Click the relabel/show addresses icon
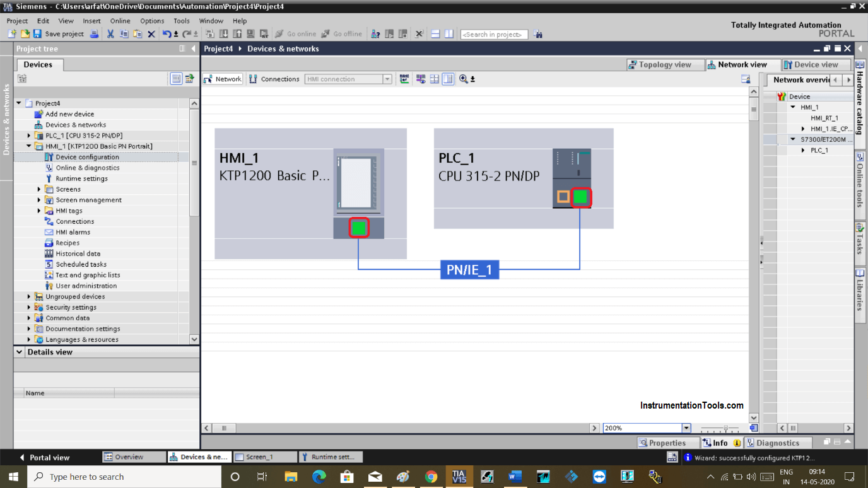Screen dimensions: 868x488 (x=404, y=79)
